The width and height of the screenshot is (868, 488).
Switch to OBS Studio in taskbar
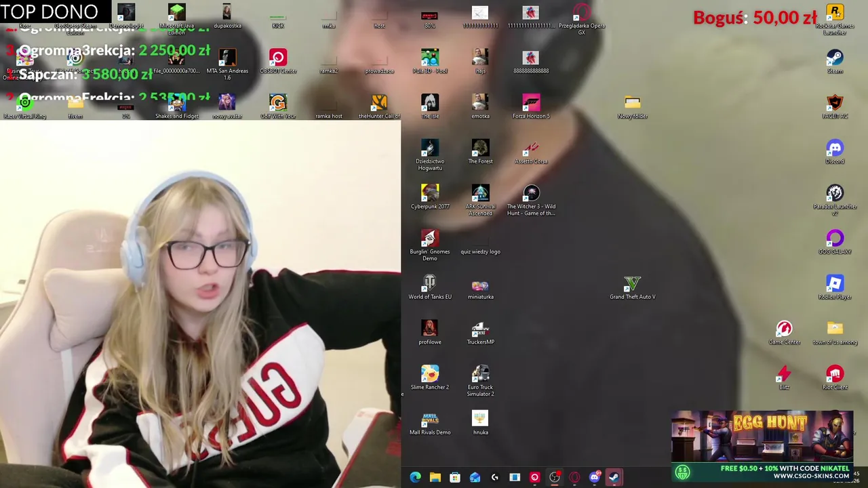(555, 477)
